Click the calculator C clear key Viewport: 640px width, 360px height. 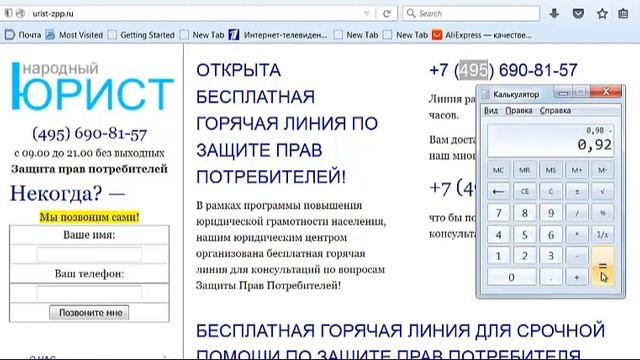551,191
